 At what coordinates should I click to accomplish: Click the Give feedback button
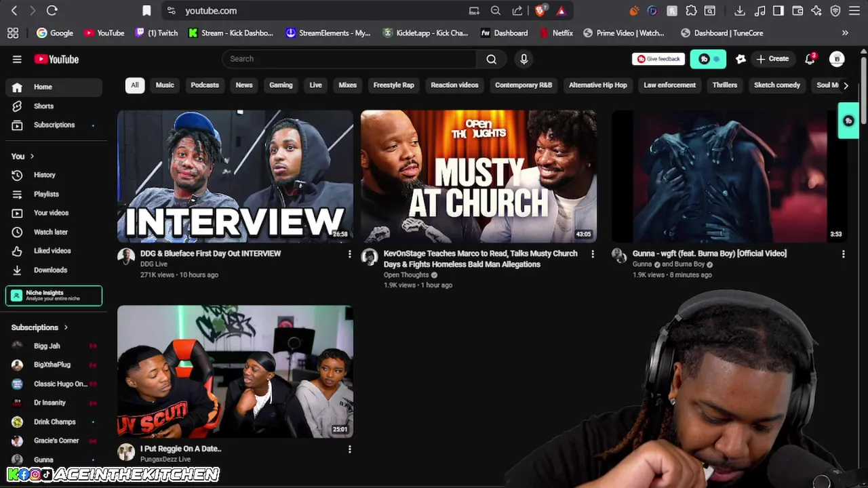pyautogui.click(x=658, y=59)
